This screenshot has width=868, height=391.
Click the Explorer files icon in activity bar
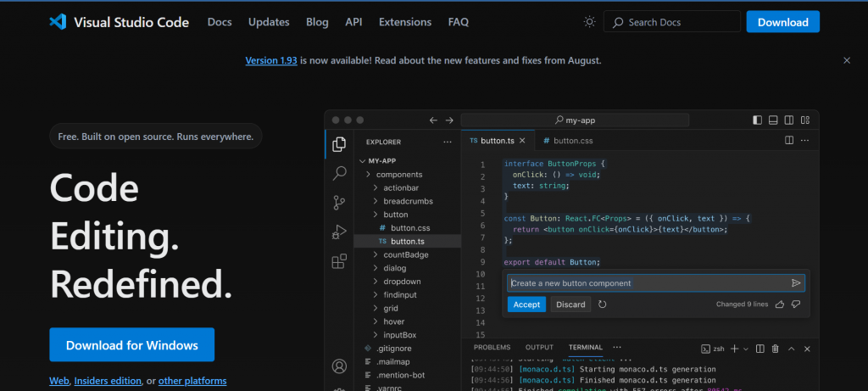tap(339, 144)
